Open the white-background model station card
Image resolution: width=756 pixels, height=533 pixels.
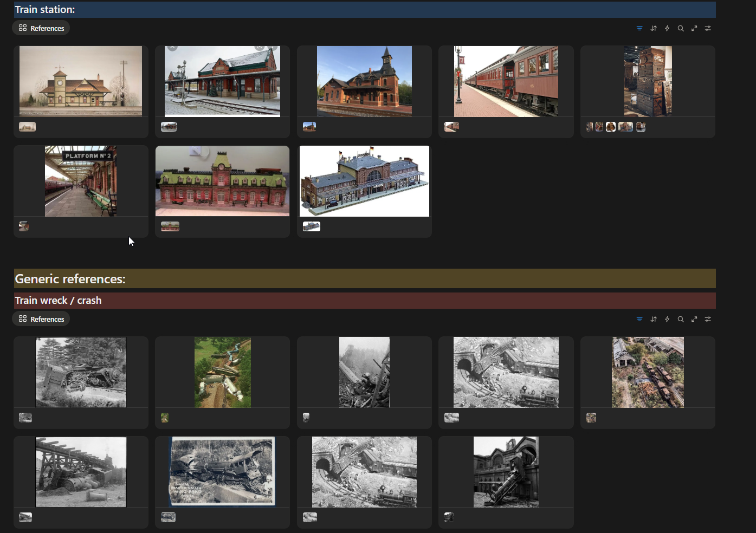[x=364, y=181]
